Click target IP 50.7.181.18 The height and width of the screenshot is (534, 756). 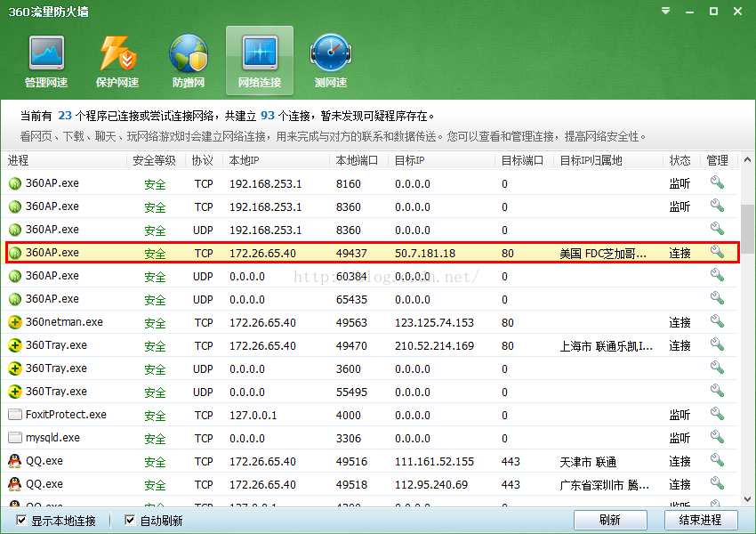[x=425, y=253]
